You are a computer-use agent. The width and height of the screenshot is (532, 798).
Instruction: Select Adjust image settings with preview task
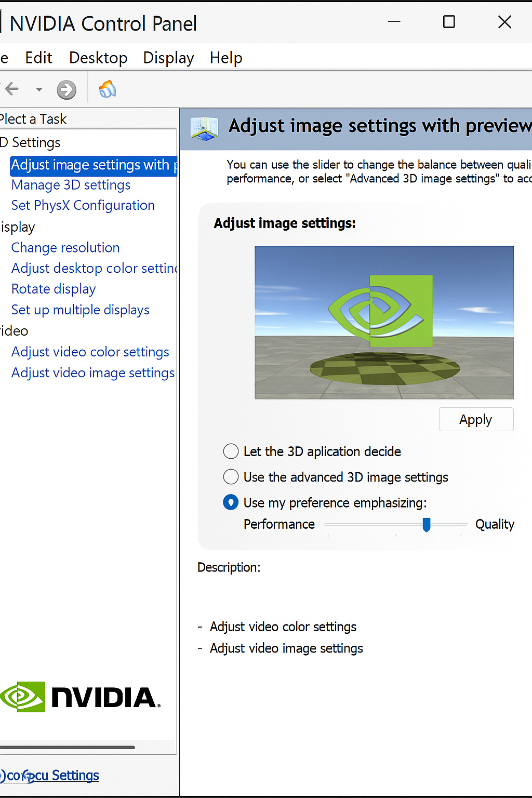click(94, 165)
